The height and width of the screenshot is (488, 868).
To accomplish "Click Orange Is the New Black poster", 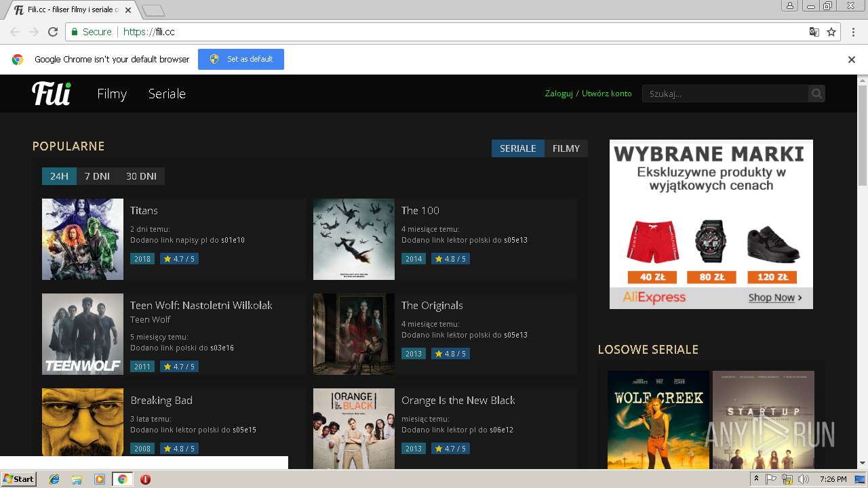I will [x=354, y=428].
